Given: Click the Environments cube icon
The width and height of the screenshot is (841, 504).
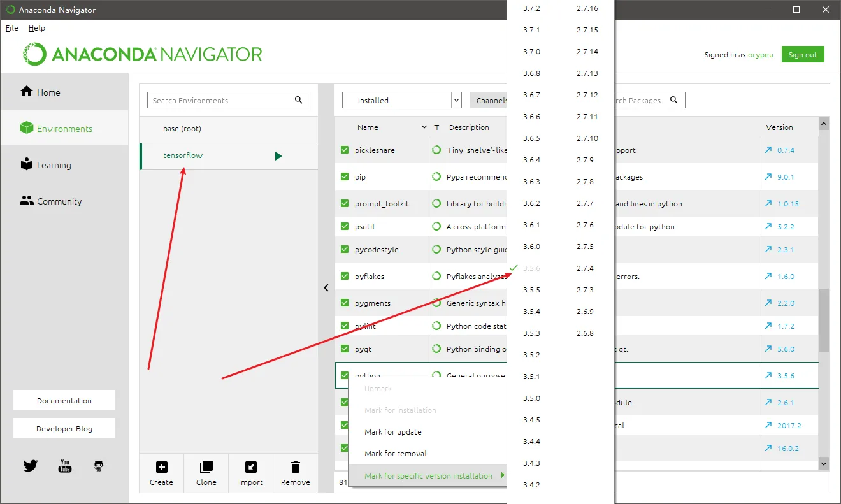Looking at the screenshot, I should [26, 128].
